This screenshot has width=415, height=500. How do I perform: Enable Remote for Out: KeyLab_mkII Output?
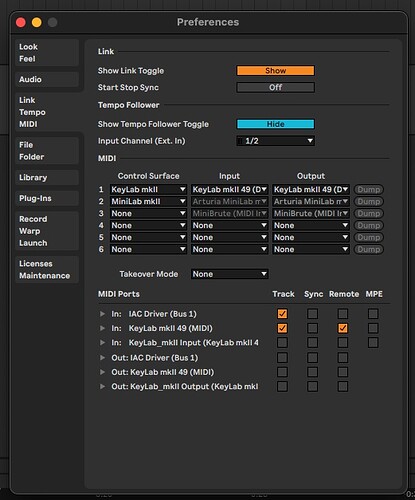coord(343,387)
